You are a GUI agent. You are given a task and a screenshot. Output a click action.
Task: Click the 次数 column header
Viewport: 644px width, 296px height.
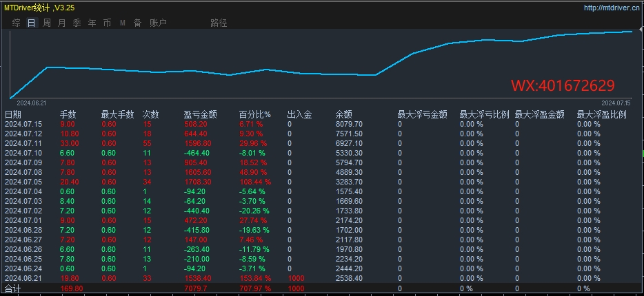pos(151,115)
